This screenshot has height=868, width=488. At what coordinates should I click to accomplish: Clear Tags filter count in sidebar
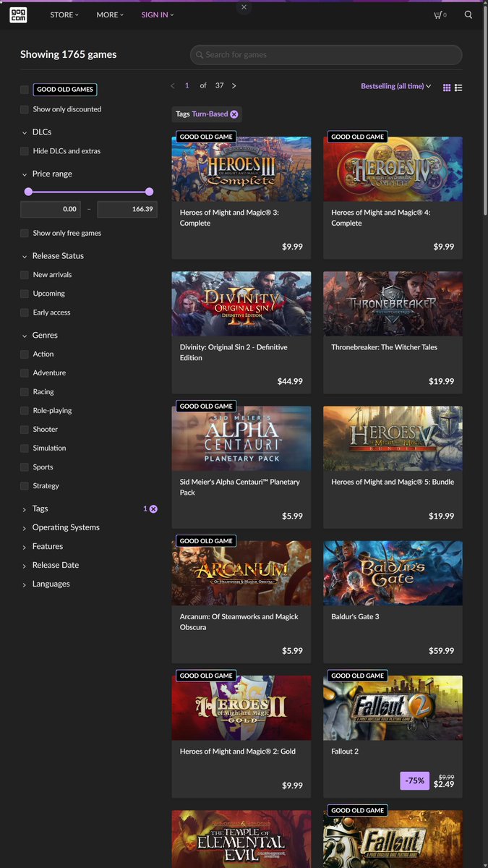(153, 509)
